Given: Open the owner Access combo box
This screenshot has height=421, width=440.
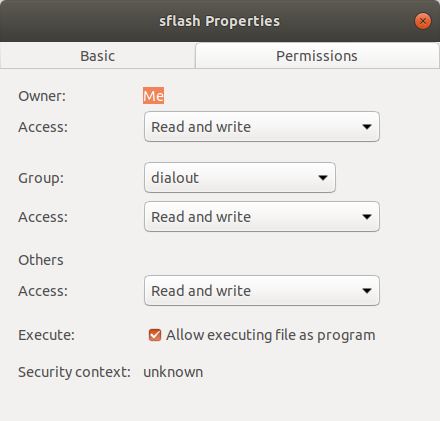Looking at the screenshot, I should [x=262, y=127].
